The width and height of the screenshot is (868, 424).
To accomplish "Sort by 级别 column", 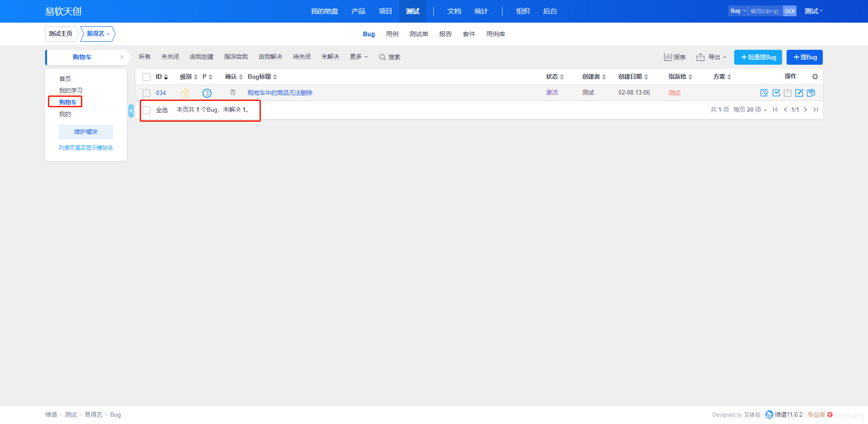I will coord(189,77).
